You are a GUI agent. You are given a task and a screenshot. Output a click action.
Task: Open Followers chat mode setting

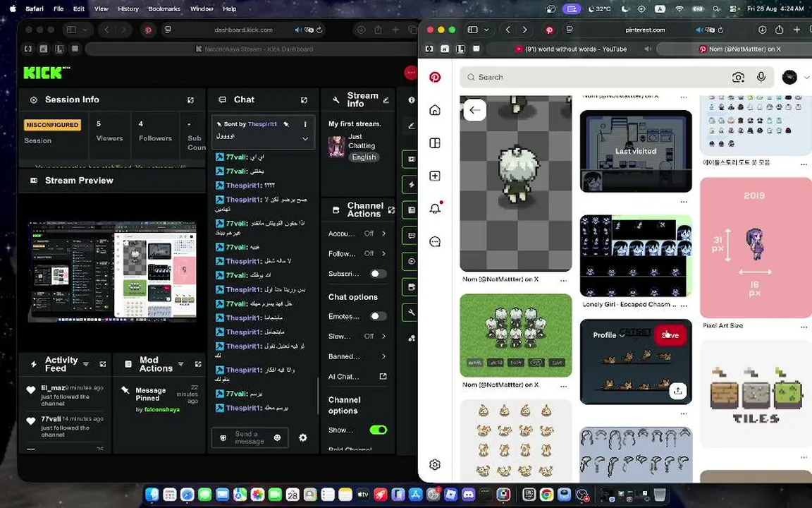[x=357, y=253]
